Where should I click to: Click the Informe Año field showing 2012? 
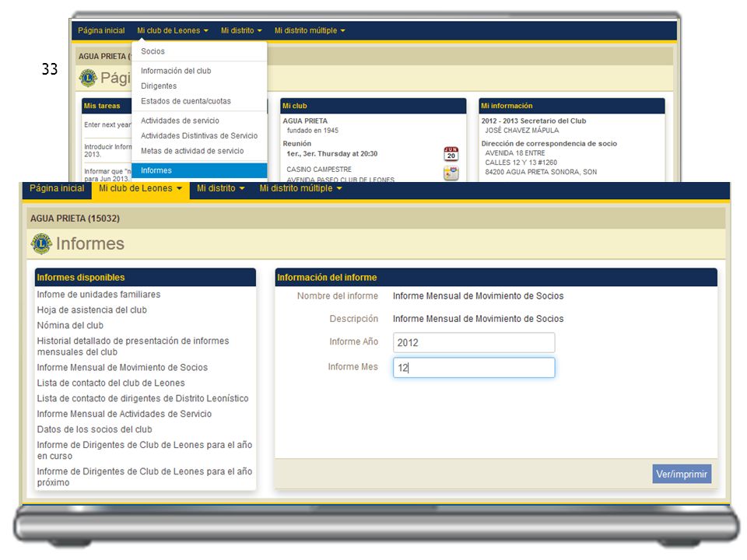point(474,343)
